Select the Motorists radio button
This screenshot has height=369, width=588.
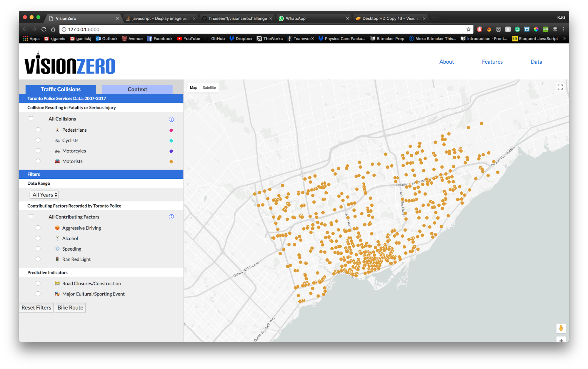tap(38, 161)
